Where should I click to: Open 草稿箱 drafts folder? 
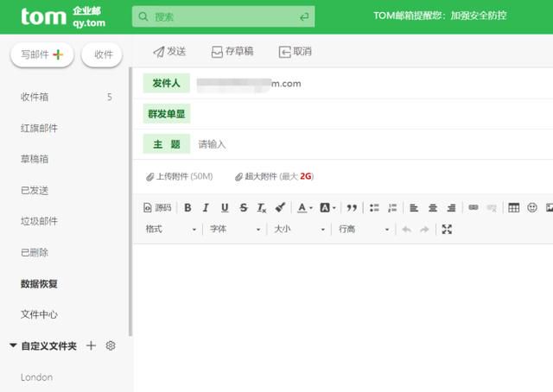pyautogui.click(x=35, y=159)
